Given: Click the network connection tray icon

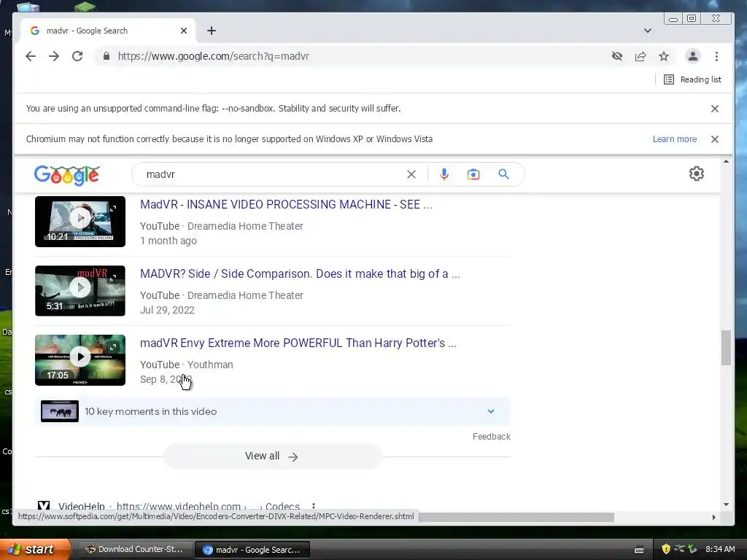Looking at the screenshot, I should pyautogui.click(x=679, y=549).
